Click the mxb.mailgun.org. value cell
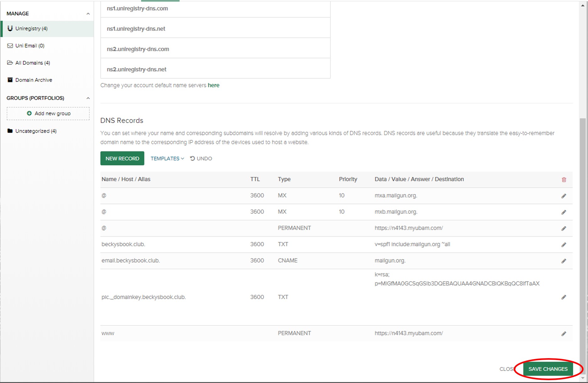 396,212
